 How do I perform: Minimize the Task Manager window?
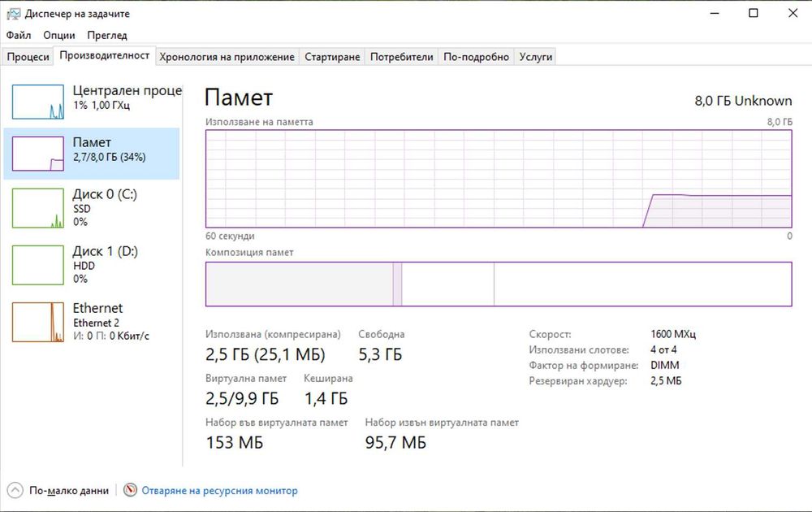tap(715, 14)
